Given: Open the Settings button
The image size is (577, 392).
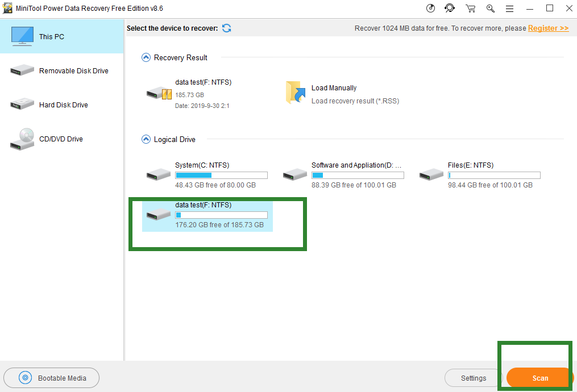Looking at the screenshot, I should 473,378.
